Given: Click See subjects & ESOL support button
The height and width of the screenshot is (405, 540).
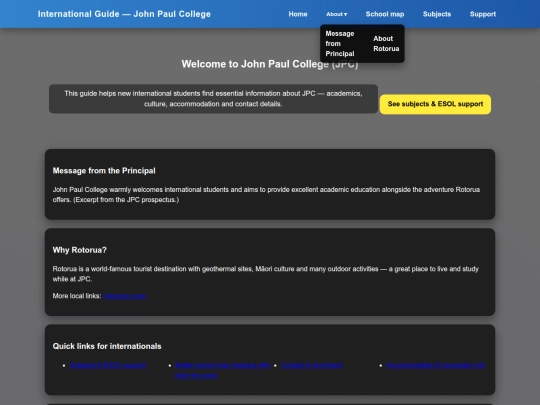Looking at the screenshot, I should 435,104.
